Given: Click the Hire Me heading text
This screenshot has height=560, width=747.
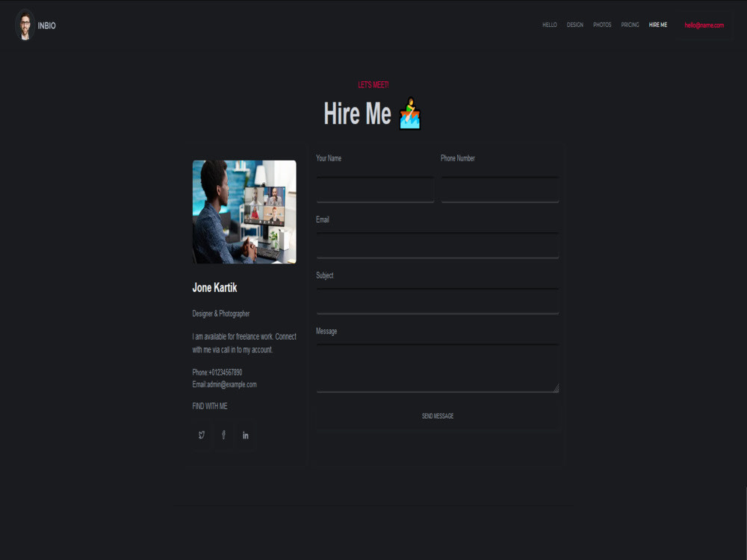Looking at the screenshot, I should (x=357, y=113).
